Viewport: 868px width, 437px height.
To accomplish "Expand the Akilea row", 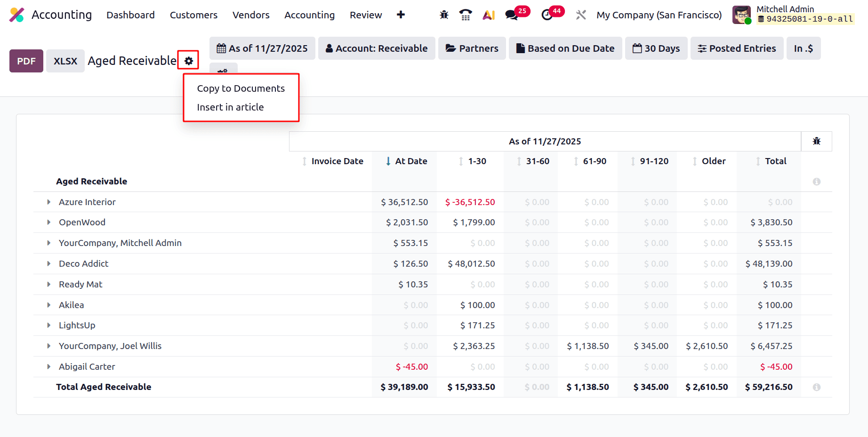I will [x=48, y=305].
